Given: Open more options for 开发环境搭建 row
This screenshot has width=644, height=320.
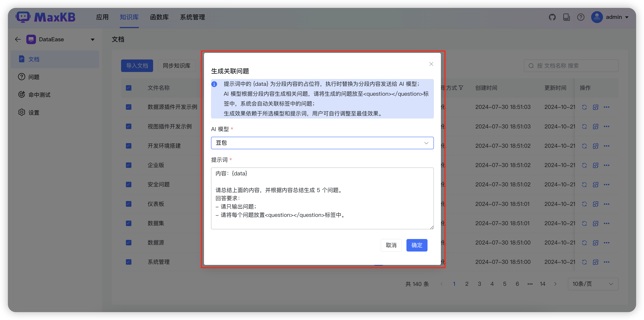Looking at the screenshot, I should click(606, 146).
